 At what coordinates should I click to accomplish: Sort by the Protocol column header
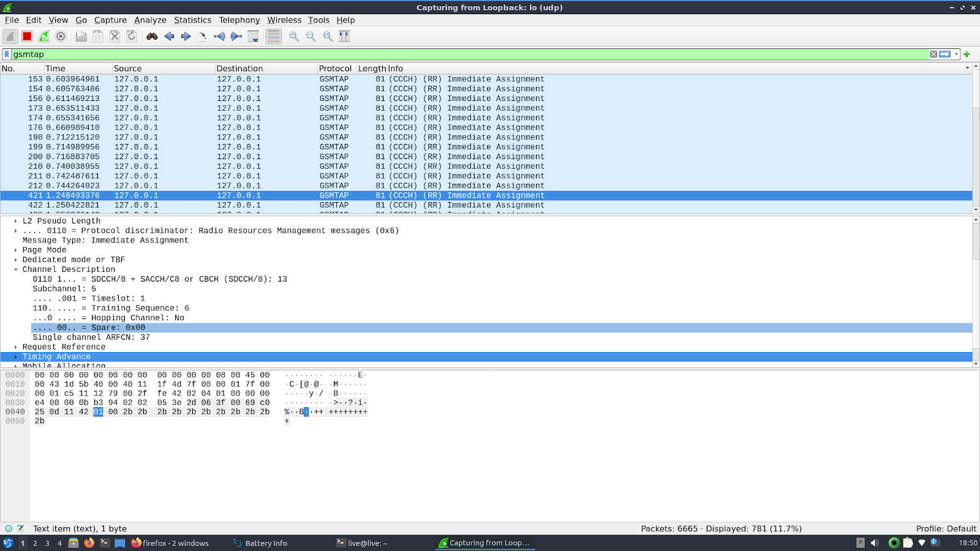[x=336, y=69]
